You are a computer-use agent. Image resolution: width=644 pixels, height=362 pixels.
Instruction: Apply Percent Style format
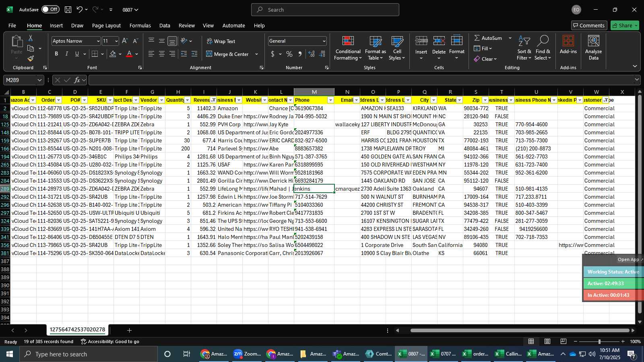pos(289,54)
